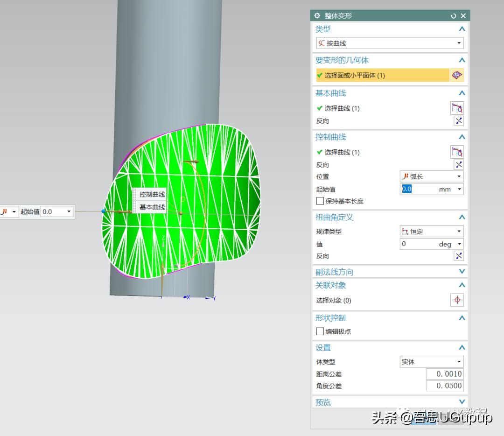Click the face selection icon under 要变形的几何体

[457, 75]
